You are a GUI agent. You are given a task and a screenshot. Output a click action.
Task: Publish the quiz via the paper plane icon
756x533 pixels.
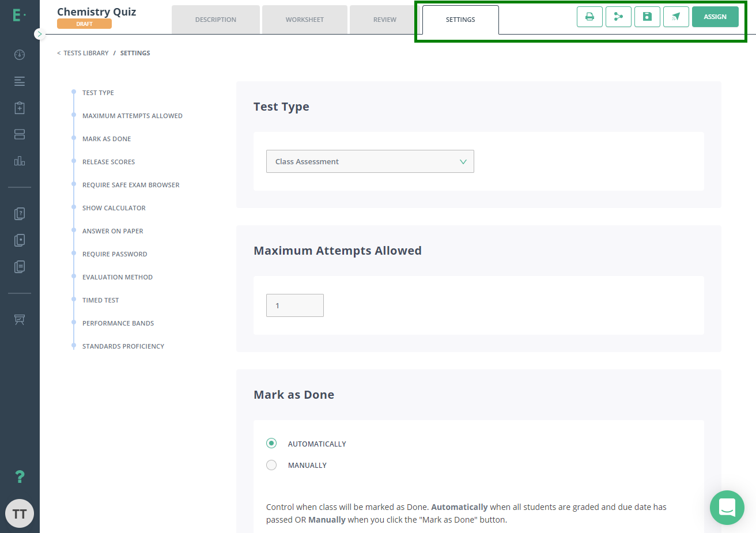[676, 17]
